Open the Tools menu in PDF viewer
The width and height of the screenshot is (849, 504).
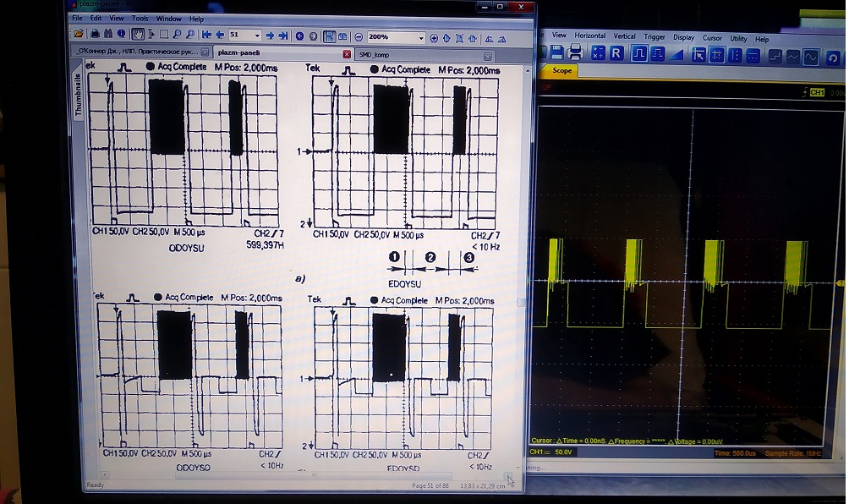[140, 18]
